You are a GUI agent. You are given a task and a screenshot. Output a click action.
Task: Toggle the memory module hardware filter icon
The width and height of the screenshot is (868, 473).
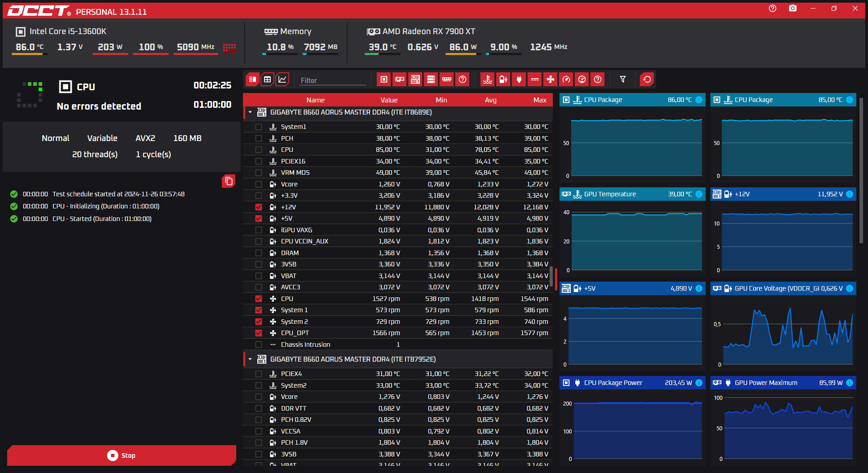pyautogui.click(x=447, y=80)
